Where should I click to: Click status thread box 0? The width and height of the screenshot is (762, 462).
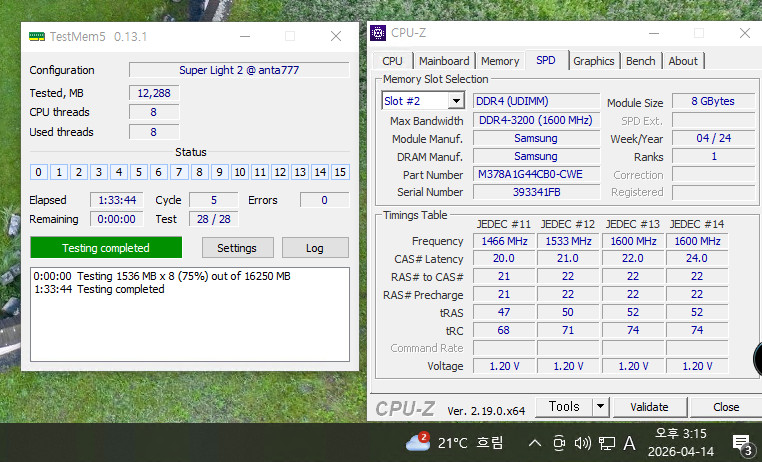pos(38,172)
